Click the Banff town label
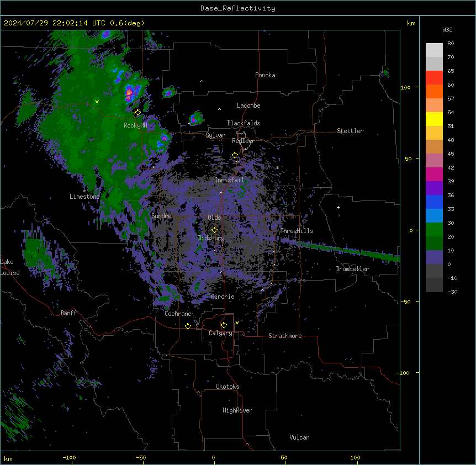Screen dimensions: 476x465 point(68,313)
